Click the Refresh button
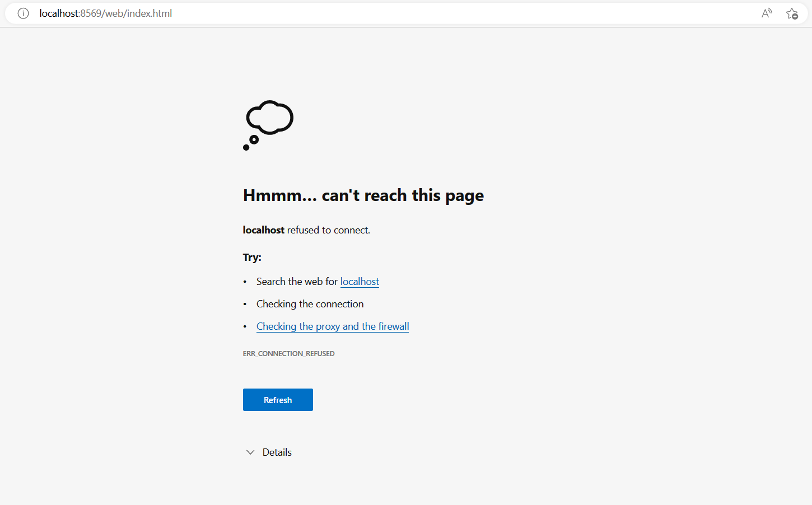 tap(278, 399)
